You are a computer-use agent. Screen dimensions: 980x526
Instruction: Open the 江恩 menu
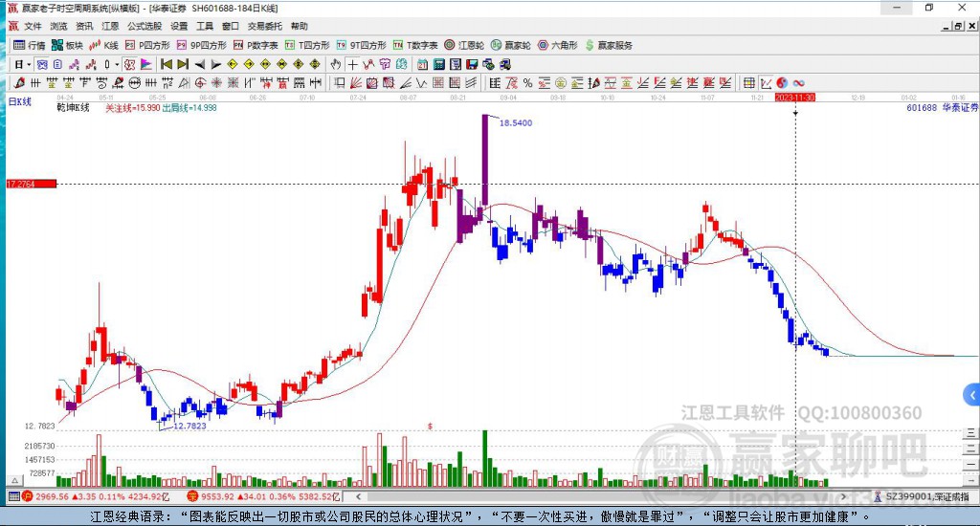pyautogui.click(x=110, y=26)
